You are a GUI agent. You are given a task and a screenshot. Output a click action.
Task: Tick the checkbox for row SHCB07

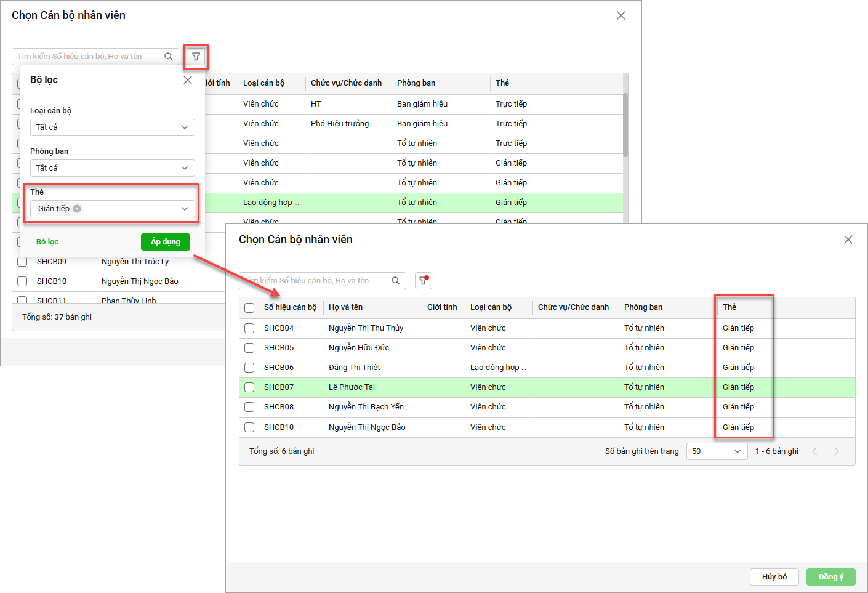249,387
